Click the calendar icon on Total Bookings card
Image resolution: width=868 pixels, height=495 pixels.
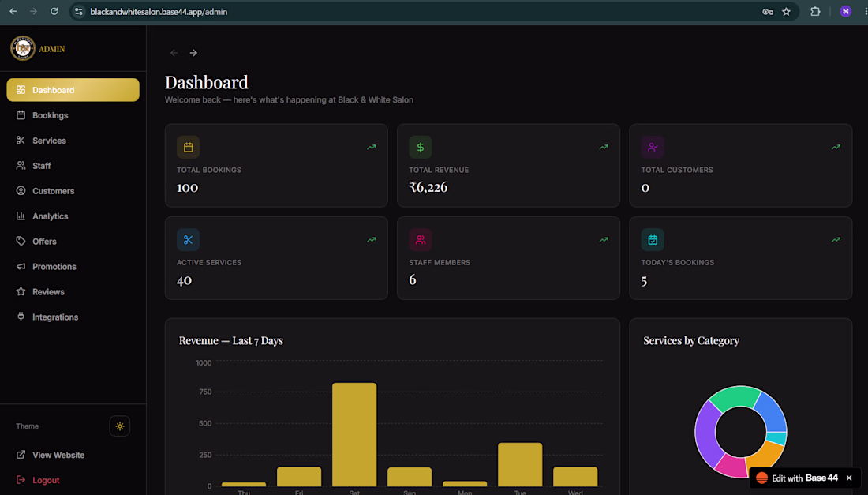[x=189, y=148]
